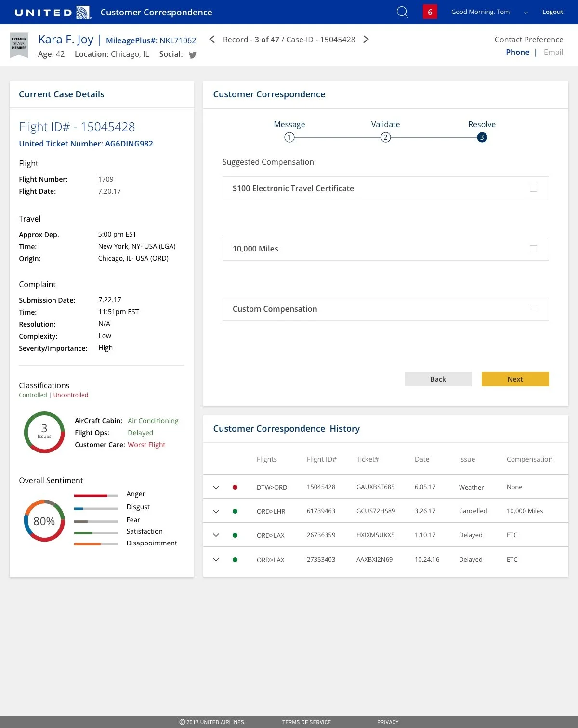Viewport: 578px width, 728px height.
Task: Select Email contact preference
Action: pos(553,52)
